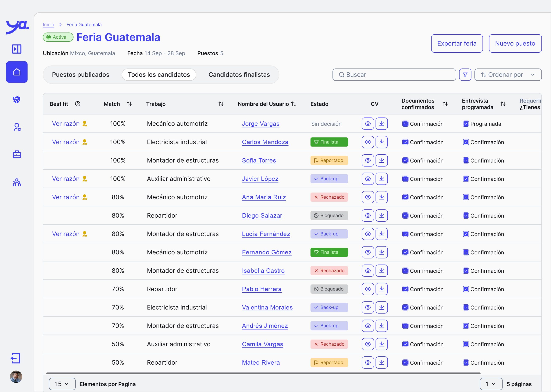Open Javier López Back-up status badge
The image size is (551, 392).
tap(329, 179)
